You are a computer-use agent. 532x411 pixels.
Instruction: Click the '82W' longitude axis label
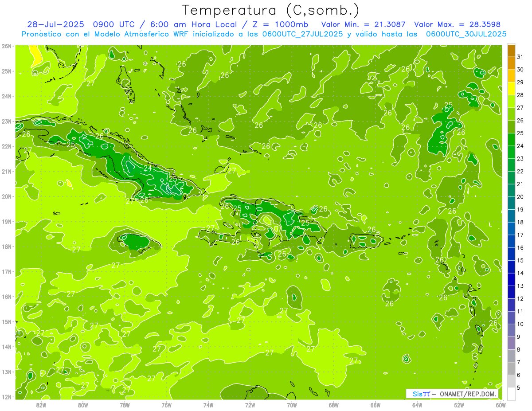tap(41, 404)
